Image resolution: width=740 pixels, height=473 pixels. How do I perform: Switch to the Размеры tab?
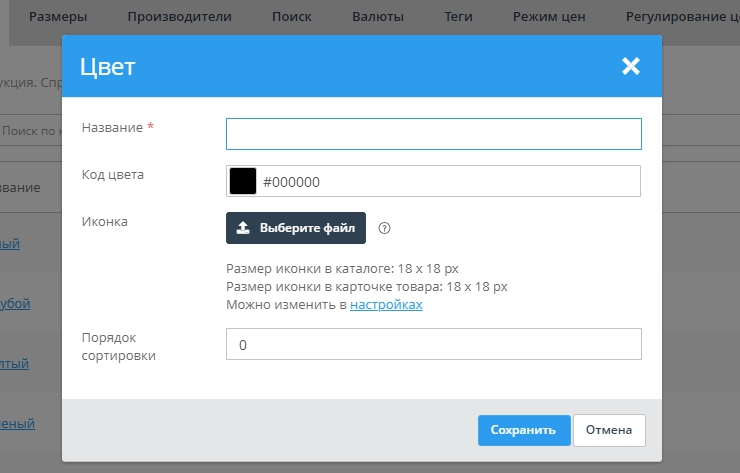57,17
